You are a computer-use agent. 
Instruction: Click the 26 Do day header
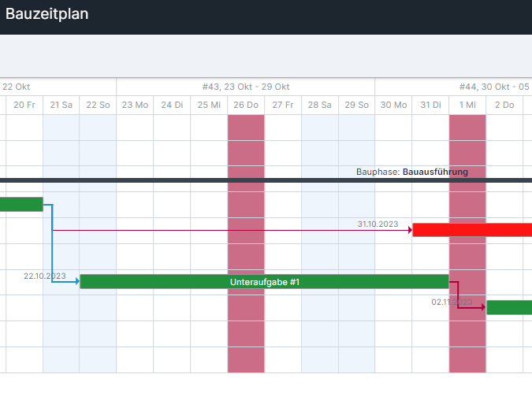click(246, 105)
